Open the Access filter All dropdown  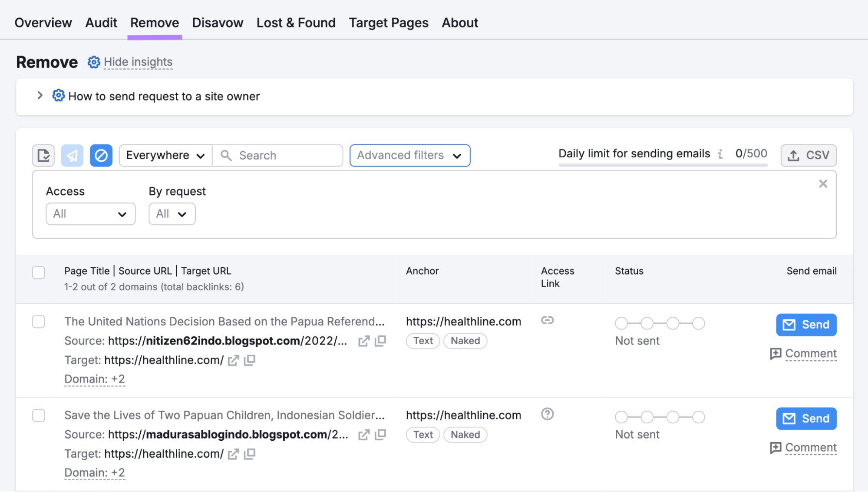pos(90,213)
